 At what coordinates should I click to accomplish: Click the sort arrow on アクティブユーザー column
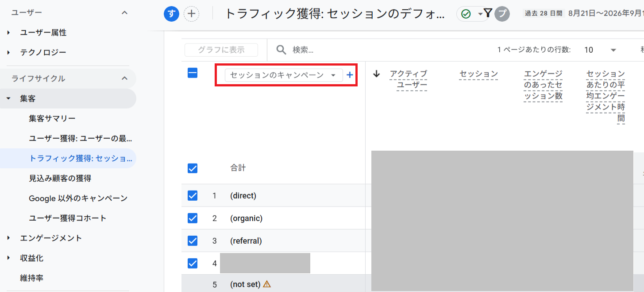pyautogui.click(x=377, y=74)
